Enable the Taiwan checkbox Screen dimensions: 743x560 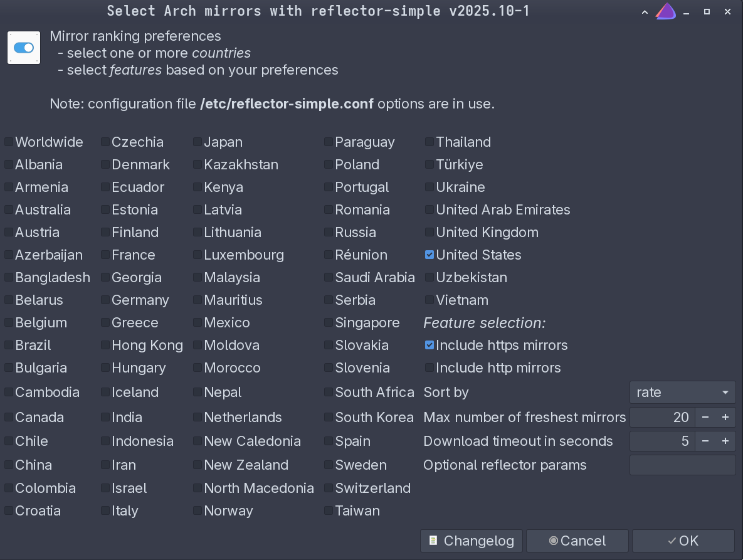(x=329, y=510)
